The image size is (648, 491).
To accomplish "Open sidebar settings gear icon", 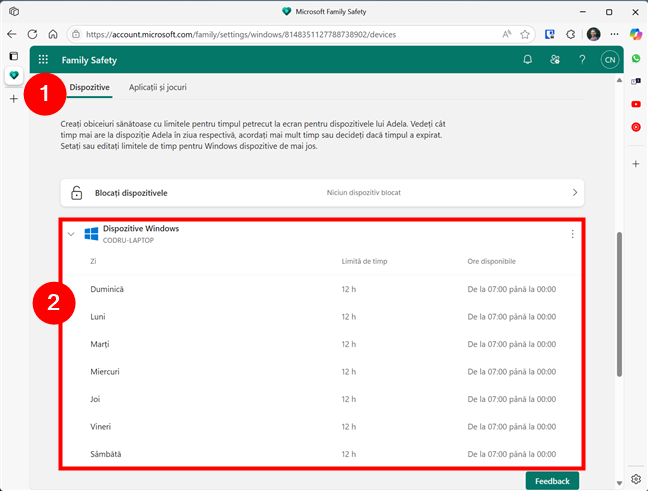I will (636, 479).
